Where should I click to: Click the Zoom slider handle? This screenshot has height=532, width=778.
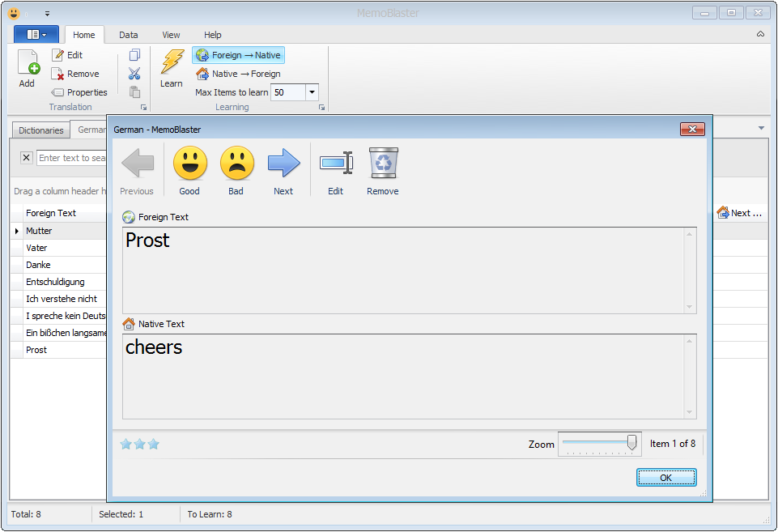tap(631, 441)
